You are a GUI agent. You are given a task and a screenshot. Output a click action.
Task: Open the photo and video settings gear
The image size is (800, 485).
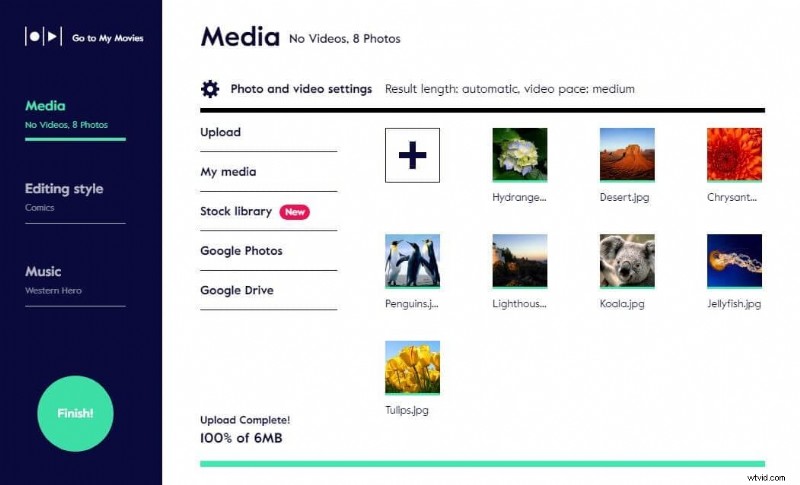[210, 89]
